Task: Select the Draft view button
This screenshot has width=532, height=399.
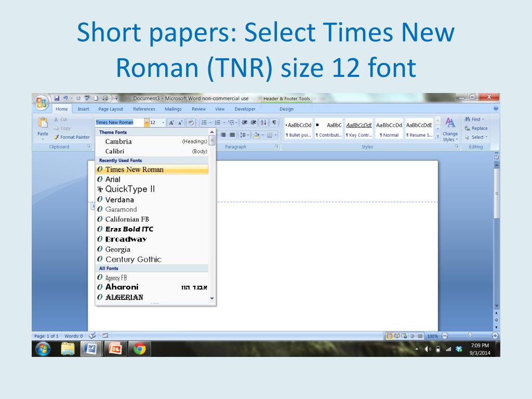Action: [x=420, y=336]
